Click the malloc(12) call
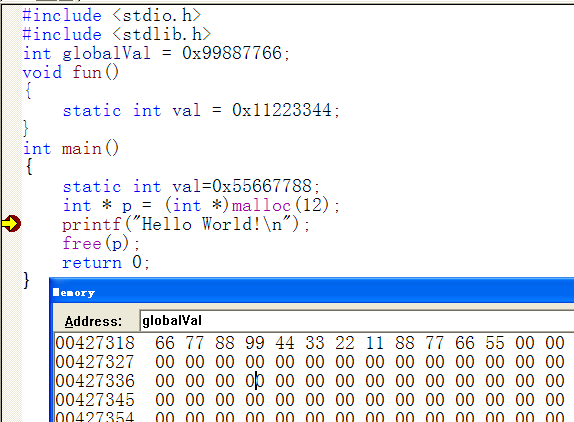Screen dimensions: 574x422 coord(280,205)
